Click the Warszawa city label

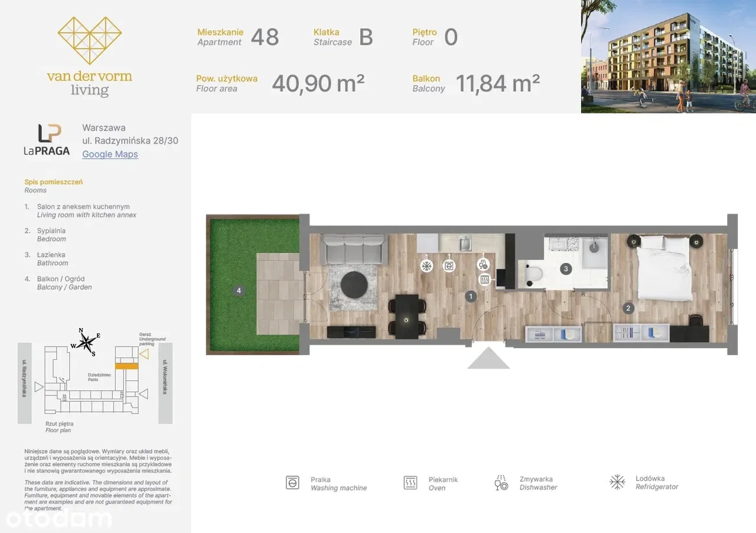(x=104, y=128)
